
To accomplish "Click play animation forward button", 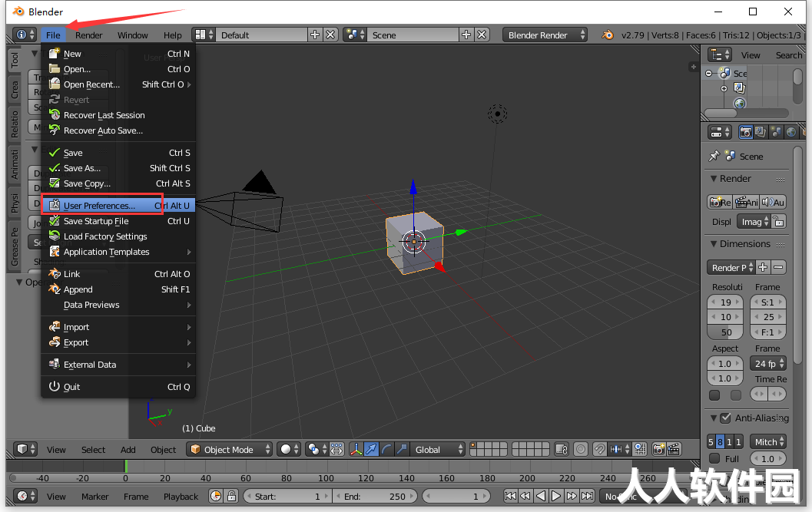I will 555,497.
